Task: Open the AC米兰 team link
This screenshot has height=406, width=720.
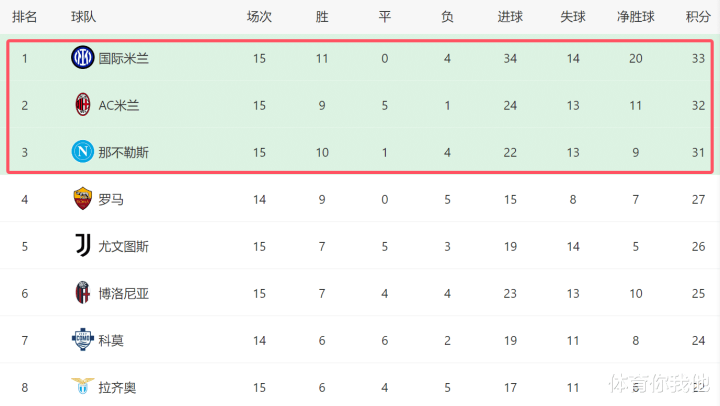Action: point(119,105)
